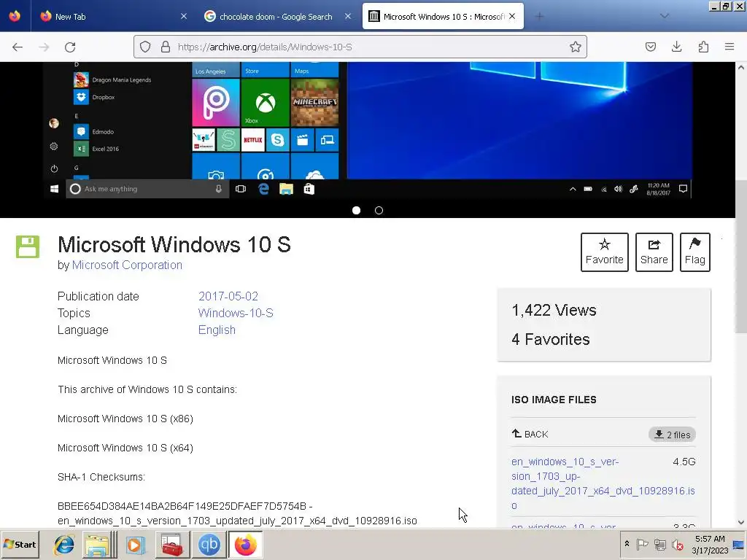Click the 4 Favorites text
This screenshot has width=747, height=560.
click(551, 340)
